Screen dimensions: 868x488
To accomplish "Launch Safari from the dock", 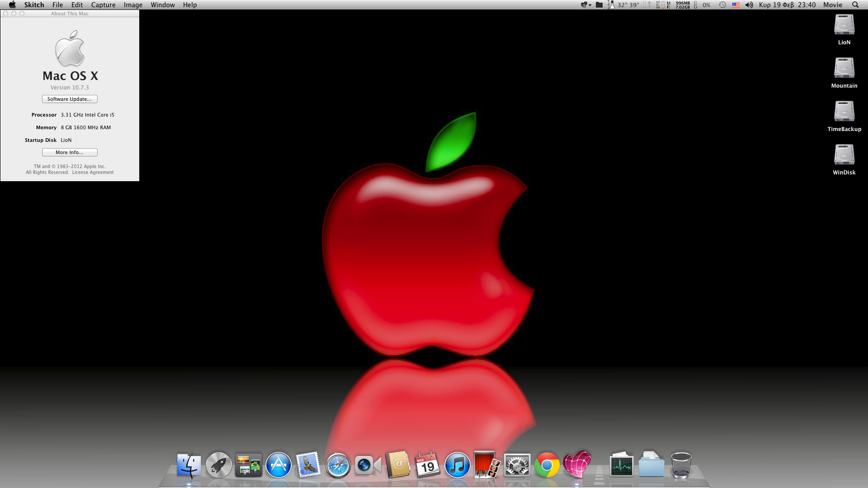I will pos(338,465).
